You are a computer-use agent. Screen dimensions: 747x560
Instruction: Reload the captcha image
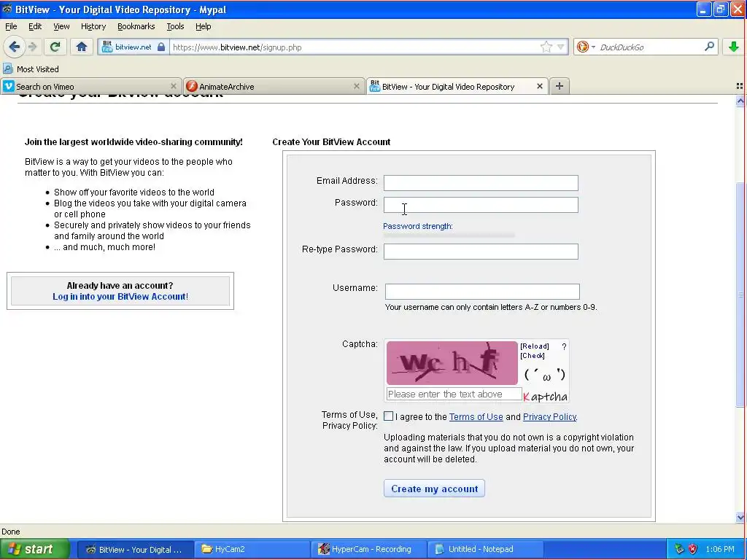(x=535, y=346)
